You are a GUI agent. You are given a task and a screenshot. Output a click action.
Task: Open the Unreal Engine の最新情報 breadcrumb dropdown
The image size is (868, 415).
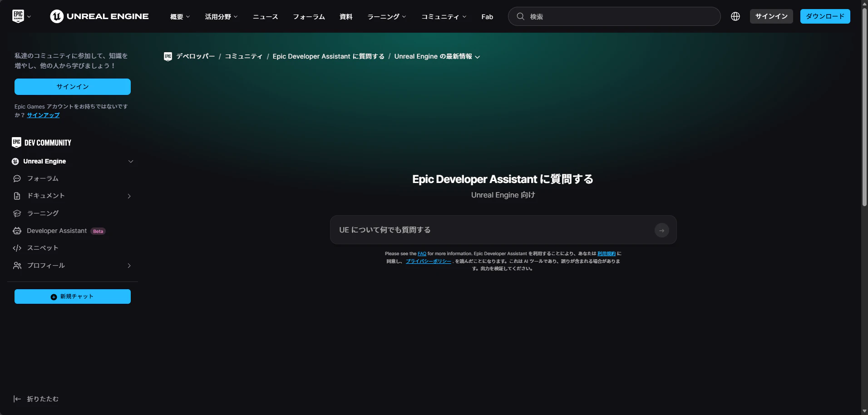coord(437,56)
